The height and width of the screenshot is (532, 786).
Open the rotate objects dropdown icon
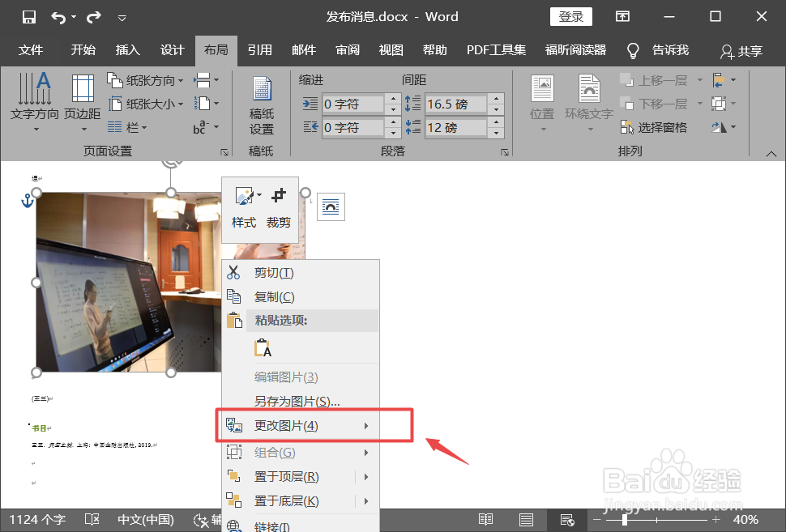724,127
